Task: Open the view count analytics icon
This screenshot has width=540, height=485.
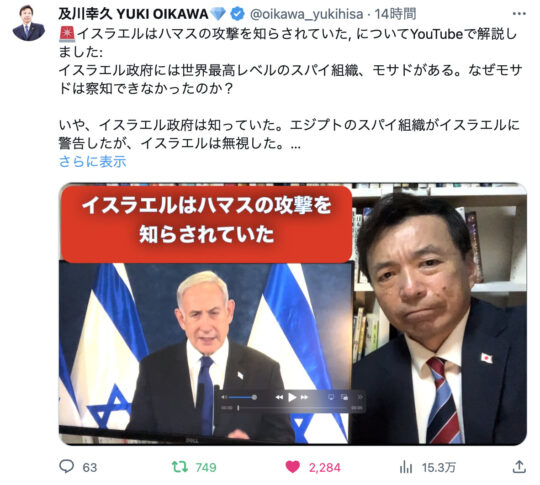Action: coord(406,467)
